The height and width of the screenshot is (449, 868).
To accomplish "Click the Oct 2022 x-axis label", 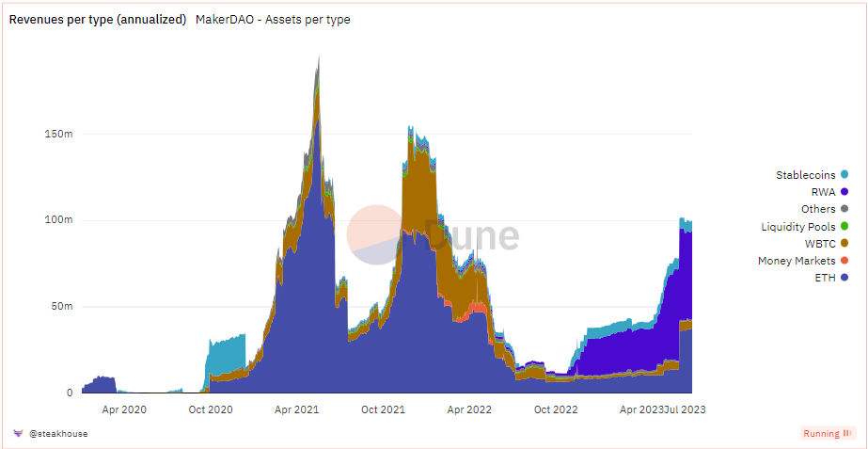I will coord(558,409).
